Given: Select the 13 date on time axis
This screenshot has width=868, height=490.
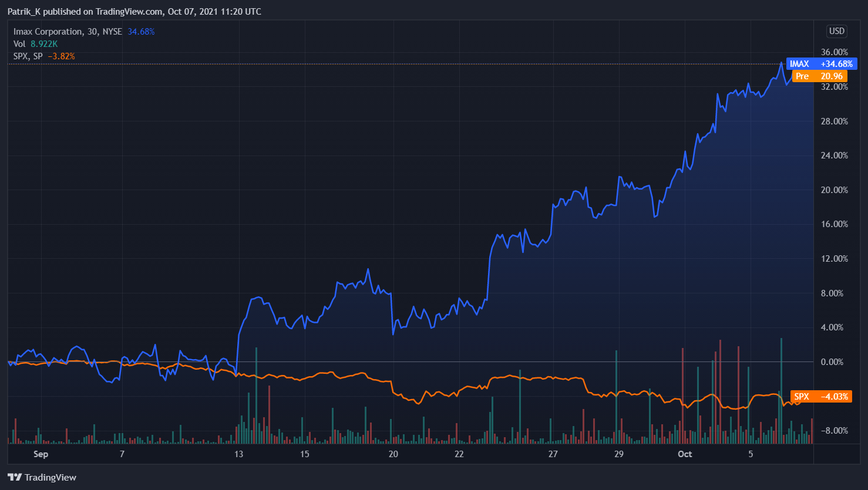Looking at the screenshot, I should pyautogui.click(x=238, y=454).
